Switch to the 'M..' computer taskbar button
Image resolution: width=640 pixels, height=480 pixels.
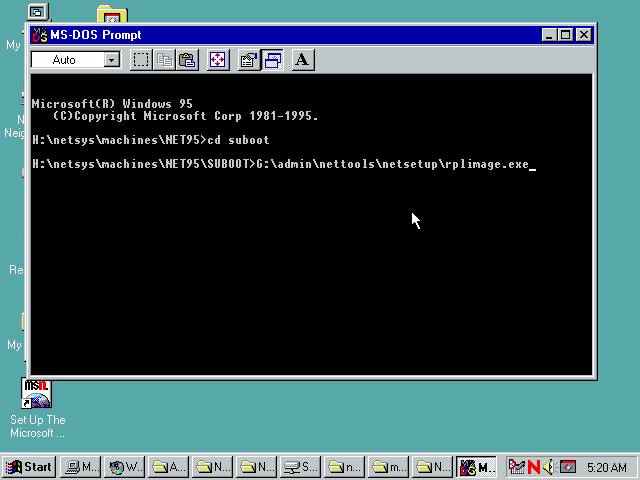(x=80, y=467)
